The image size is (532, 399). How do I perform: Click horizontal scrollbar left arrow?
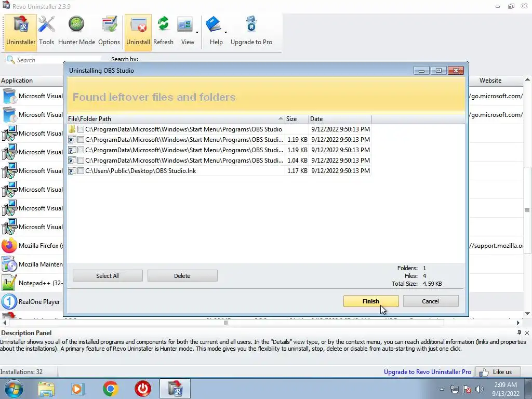pos(4,323)
